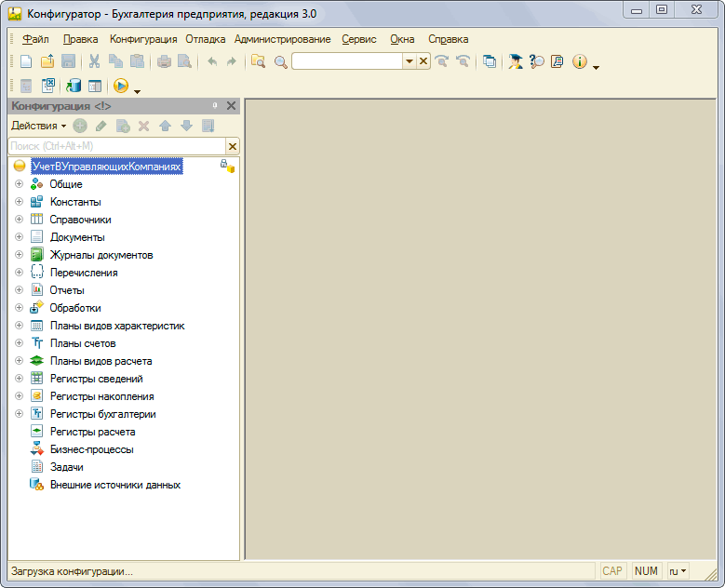Open the Отладка menu
This screenshot has height=588, width=725.
206,39
